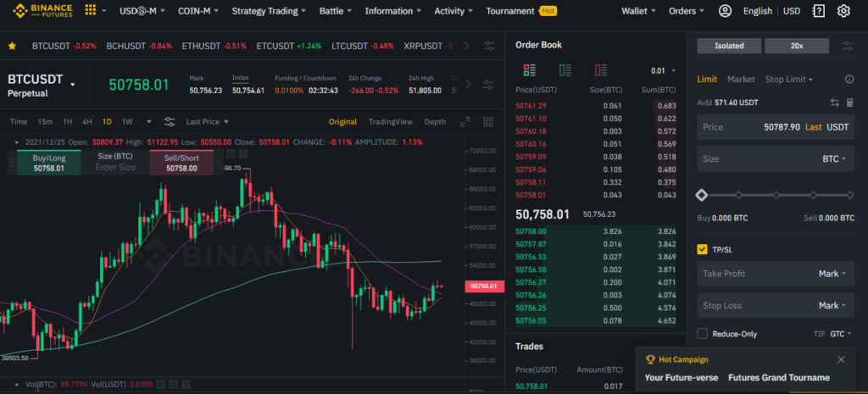Expand the BTCUSDT Perpetual symbol selector
Screen dimensions: 868x394
point(73,85)
